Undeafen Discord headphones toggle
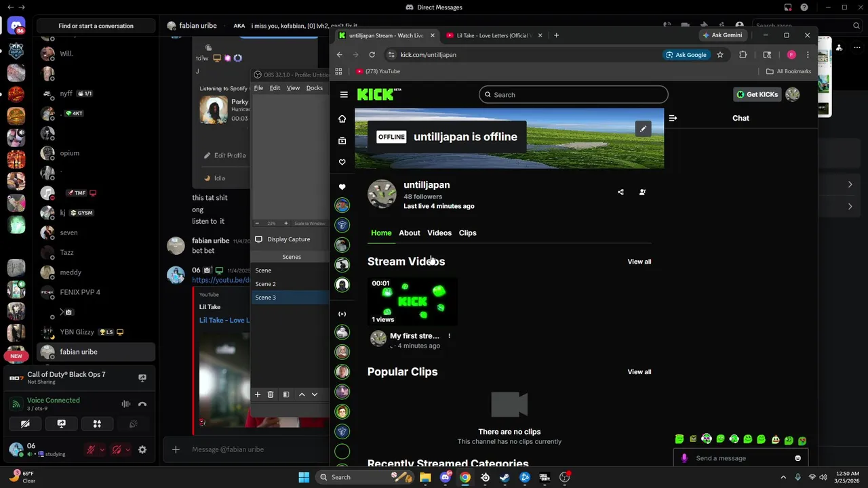Viewport: 868px width, 488px height. (x=117, y=449)
